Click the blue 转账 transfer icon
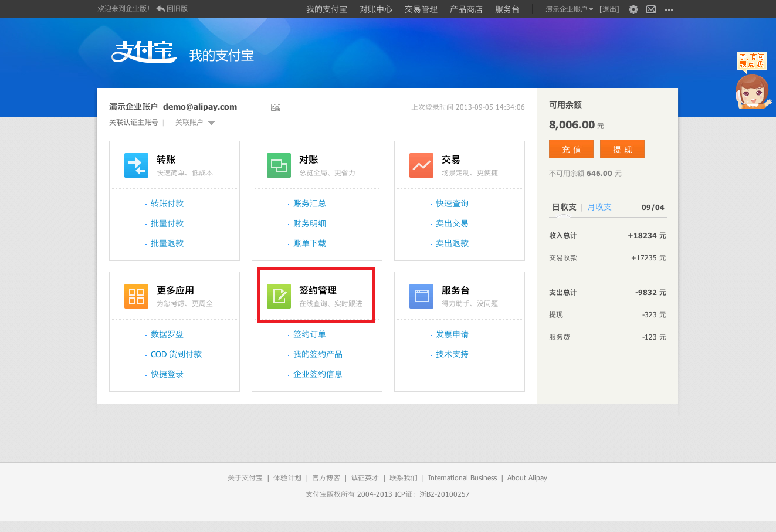 coord(136,165)
